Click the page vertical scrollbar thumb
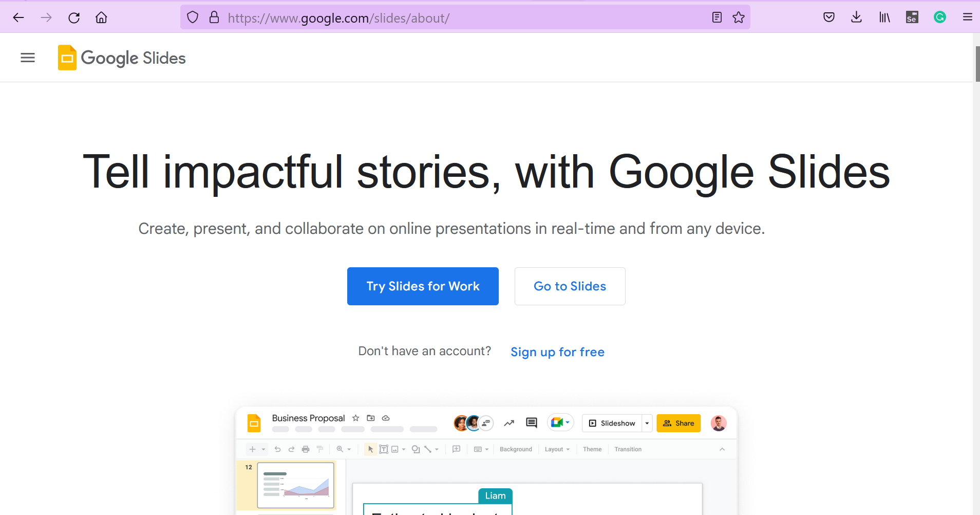Screen dimensions: 980x515 tap(977, 64)
